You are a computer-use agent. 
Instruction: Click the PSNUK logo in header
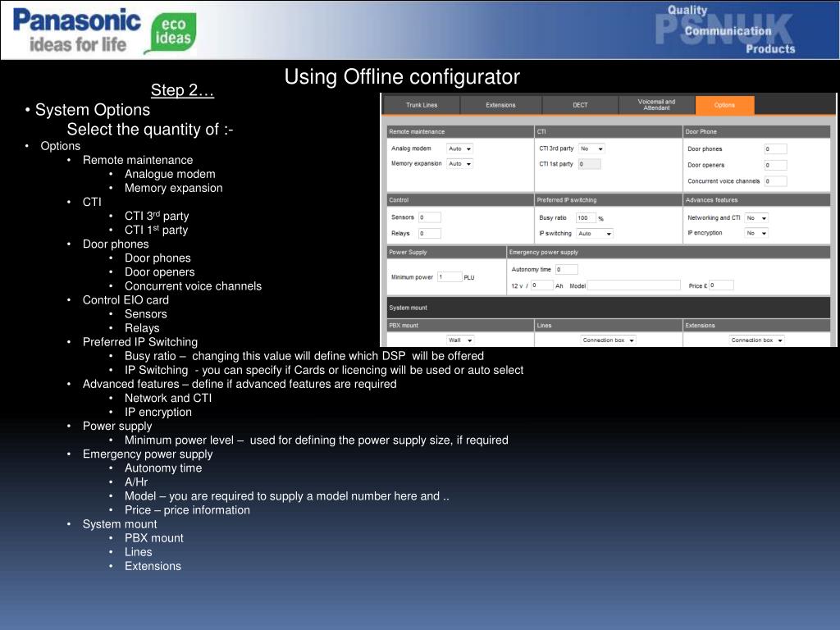tap(724, 30)
